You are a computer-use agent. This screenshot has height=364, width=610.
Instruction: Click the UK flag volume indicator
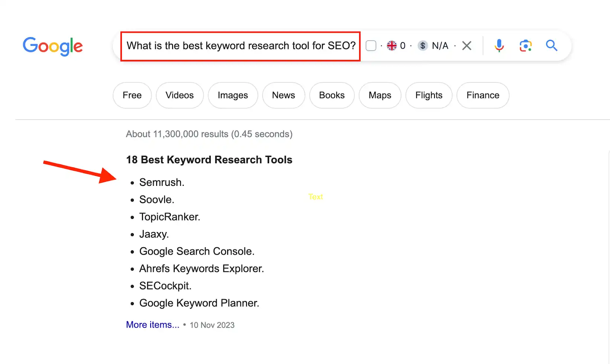(x=392, y=46)
